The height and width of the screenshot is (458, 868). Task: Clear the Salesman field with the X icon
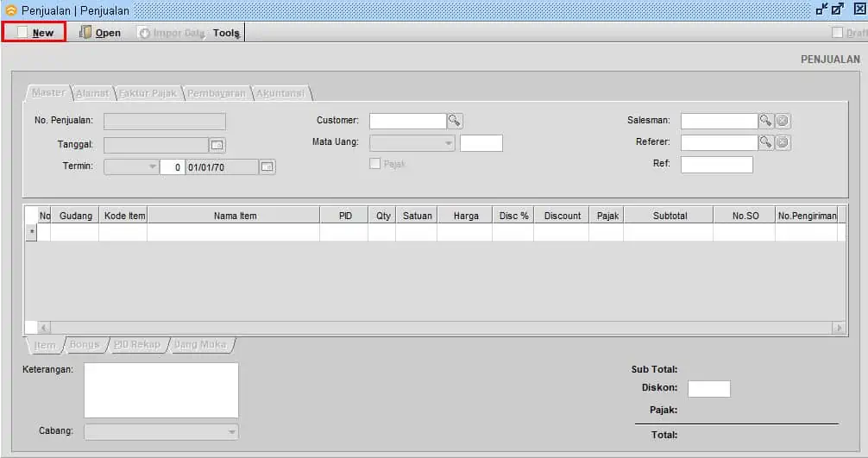783,121
